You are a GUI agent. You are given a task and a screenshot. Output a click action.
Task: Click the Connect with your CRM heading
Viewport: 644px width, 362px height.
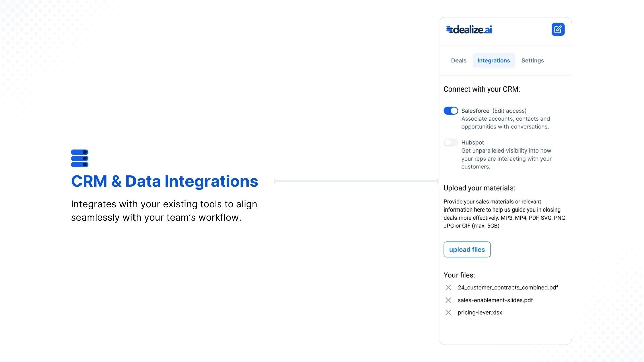[x=482, y=89]
